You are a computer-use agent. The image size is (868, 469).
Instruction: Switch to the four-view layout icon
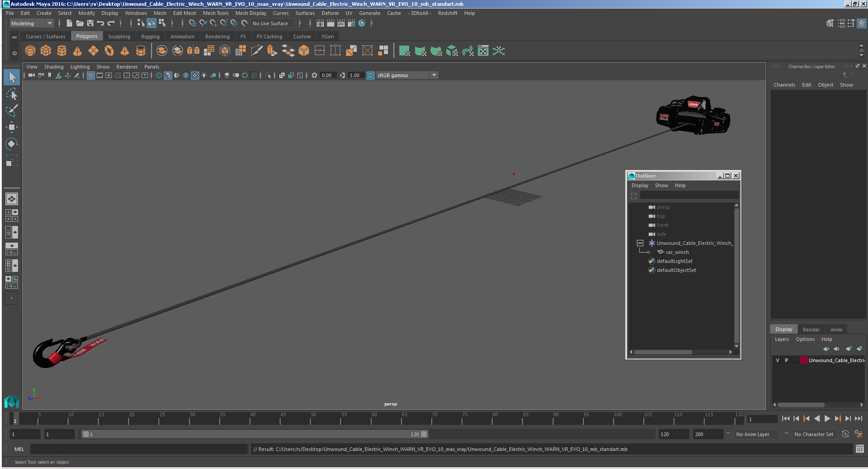[x=12, y=216]
